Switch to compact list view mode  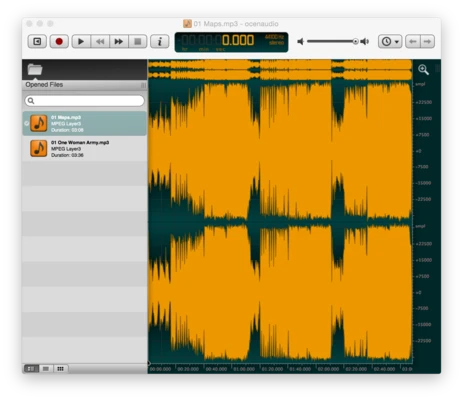(x=46, y=369)
